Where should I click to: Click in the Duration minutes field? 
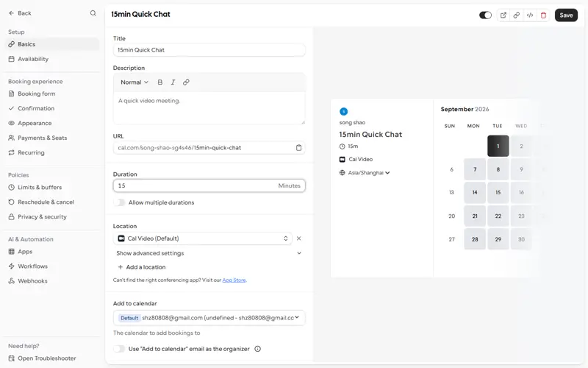pyautogui.click(x=209, y=185)
